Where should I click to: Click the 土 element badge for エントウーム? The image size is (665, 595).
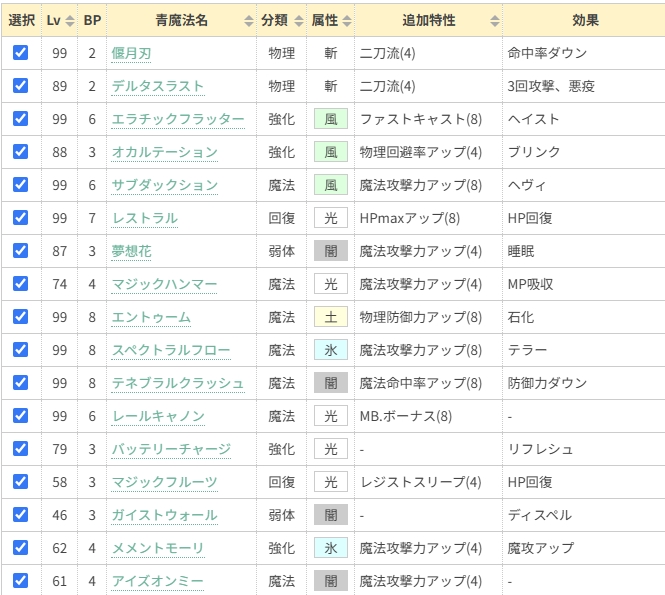click(330, 317)
